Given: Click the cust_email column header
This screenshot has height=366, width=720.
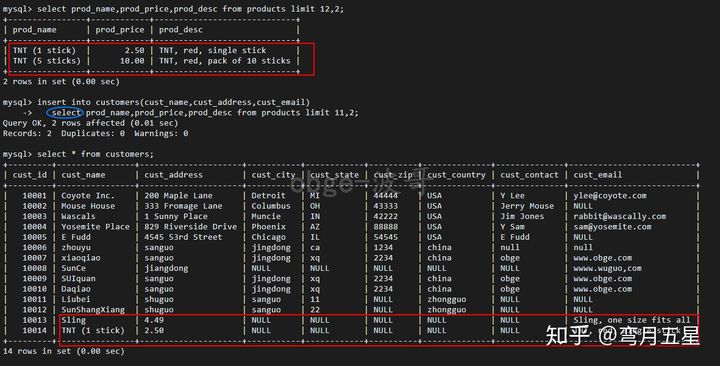Looking at the screenshot, I should pyautogui.click(x=597, y=175).
